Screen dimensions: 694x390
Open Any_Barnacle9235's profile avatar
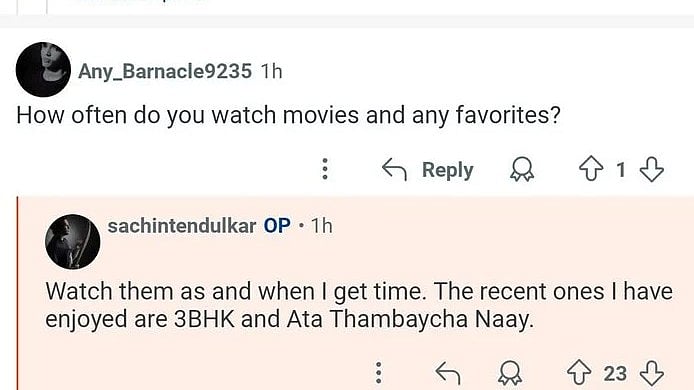pos(43,70)
